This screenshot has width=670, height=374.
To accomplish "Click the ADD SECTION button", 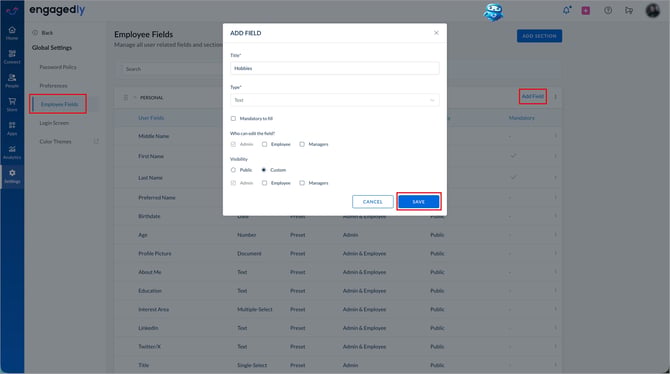I will [x=539, y=36].
